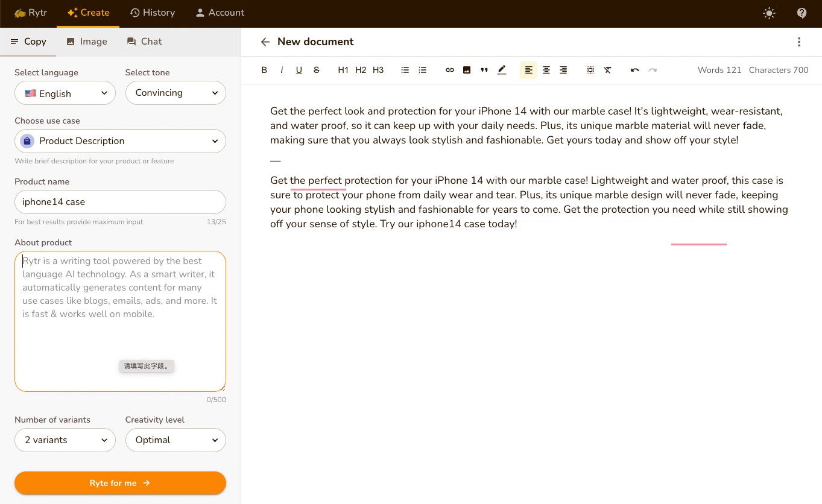
Task: Click the About product text area
Action: pyautogui.click(x=120, y=321)
